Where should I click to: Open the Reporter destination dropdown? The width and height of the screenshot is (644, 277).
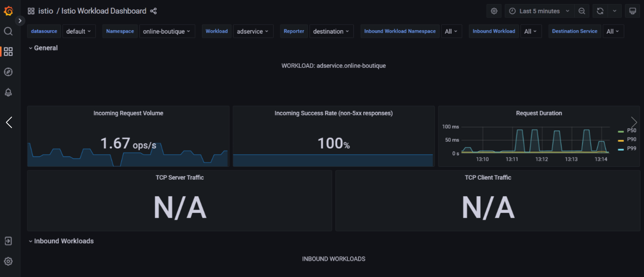(x=331, y=31)
